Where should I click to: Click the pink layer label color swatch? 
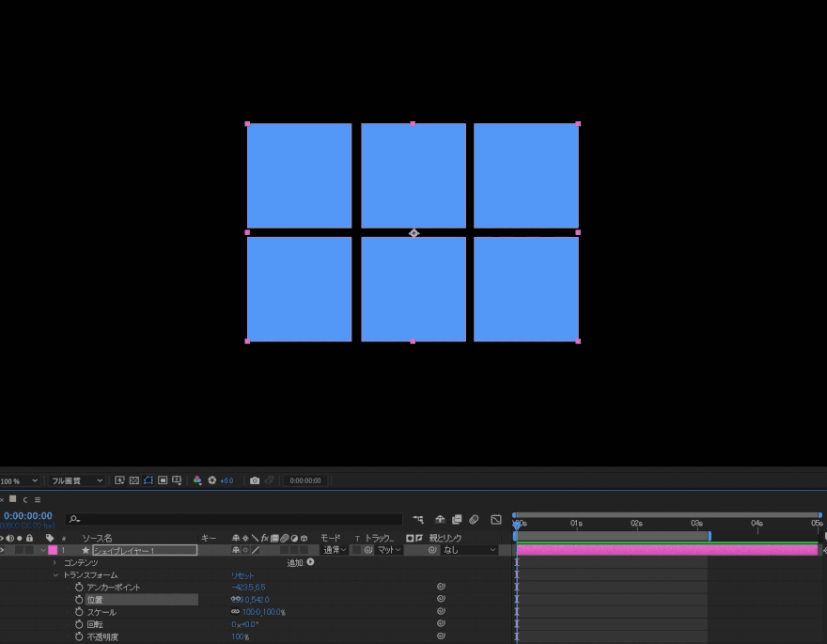click(x=53, y=550)
